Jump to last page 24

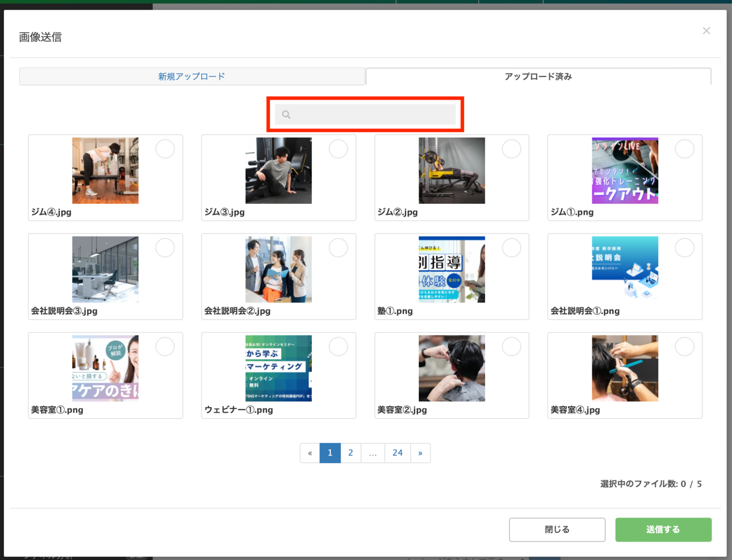pyautogui.click(x=397, y=453)
